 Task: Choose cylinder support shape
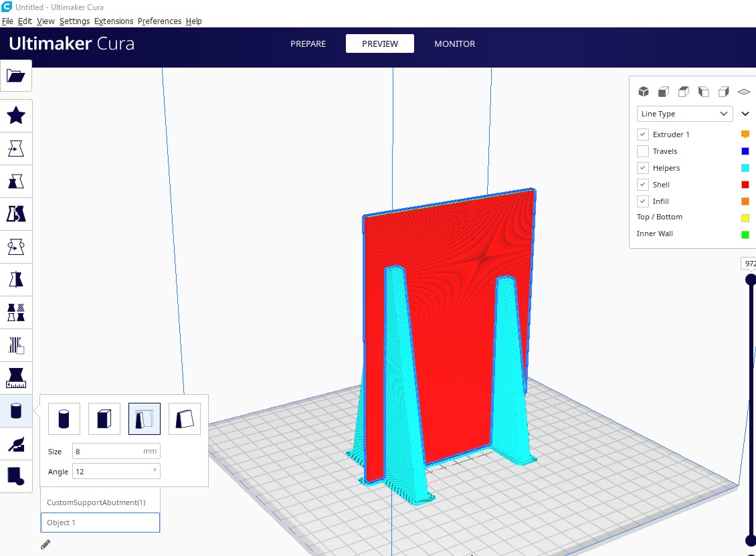[x=64, y=419]
